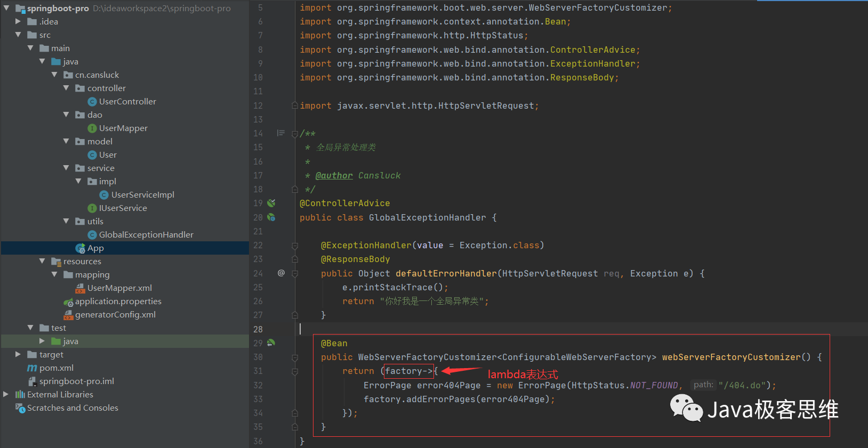Select GlobalExceptionHandler in utils
This screenshot has height=448, width=868.
coord(146,235)
